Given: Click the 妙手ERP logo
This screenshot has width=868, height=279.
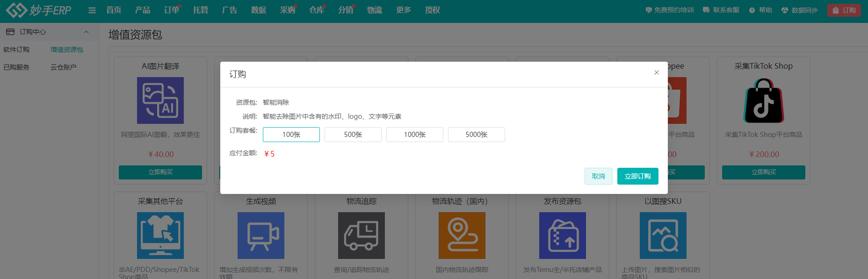Looking at the screenshot, I should 38,10.
